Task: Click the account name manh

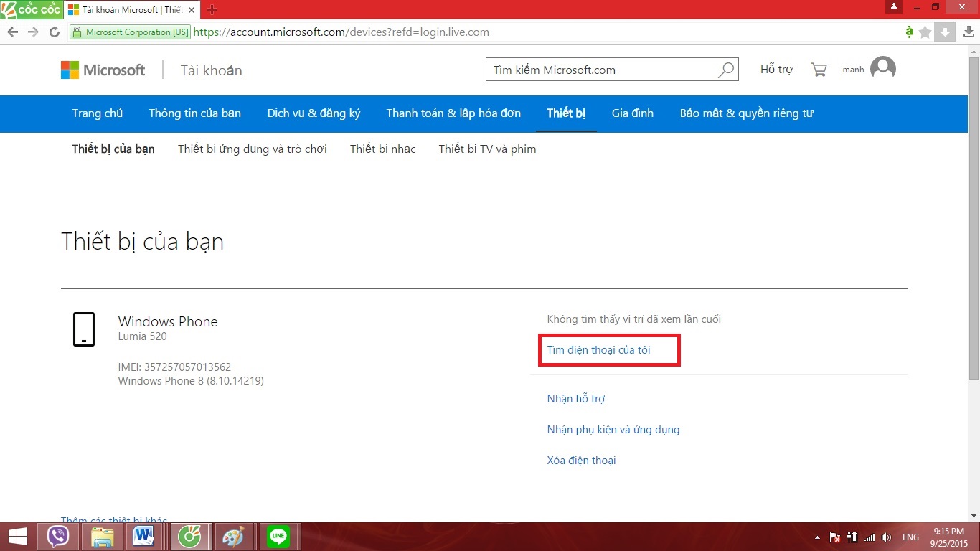Action: [853, 70]
